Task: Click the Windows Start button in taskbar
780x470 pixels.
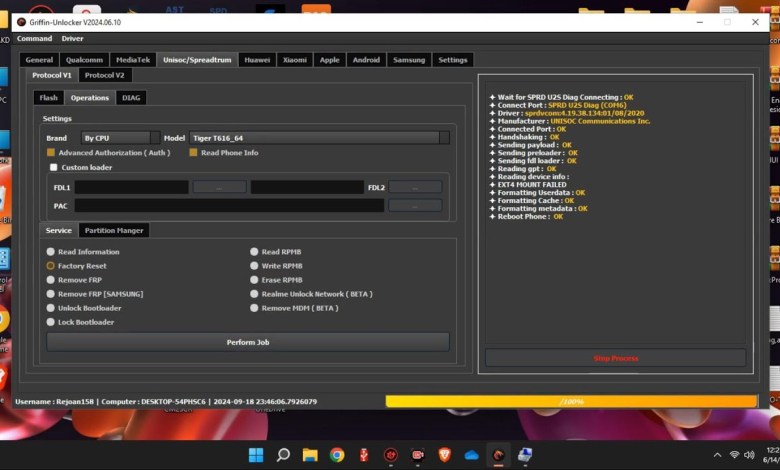Action: (256, 455)
